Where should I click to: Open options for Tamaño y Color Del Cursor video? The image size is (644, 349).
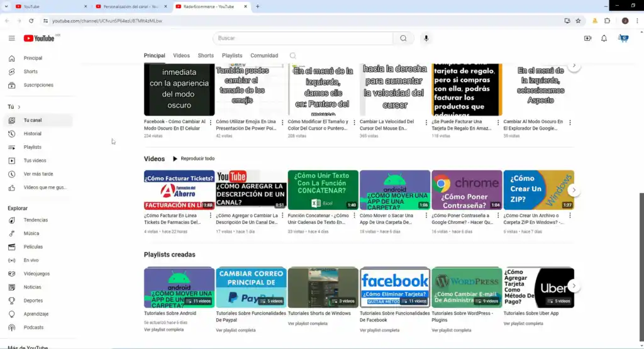coord(354,123)
